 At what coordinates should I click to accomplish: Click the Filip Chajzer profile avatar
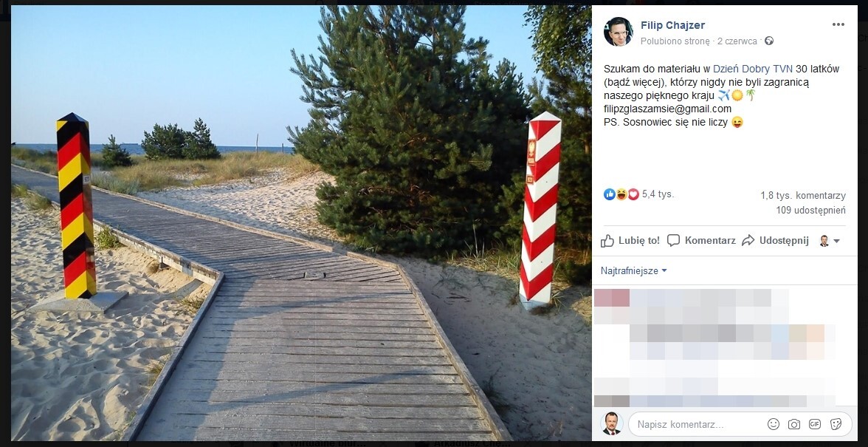[619, 32]
